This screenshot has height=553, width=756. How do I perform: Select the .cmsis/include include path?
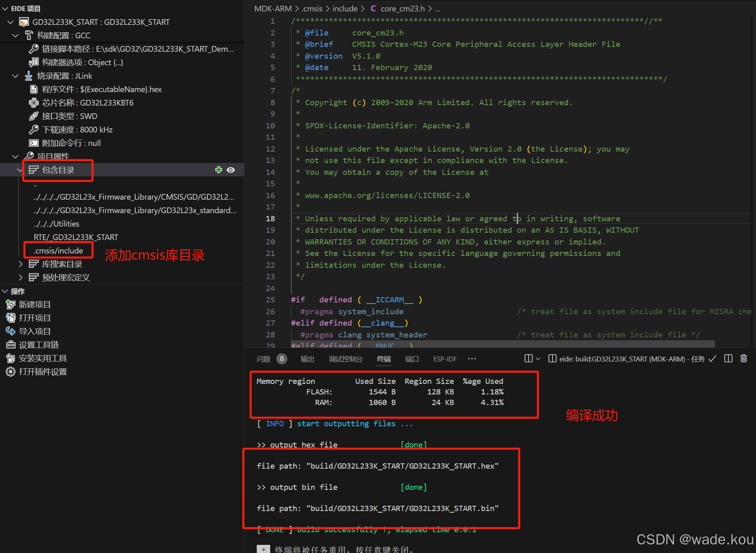[58, 251]
